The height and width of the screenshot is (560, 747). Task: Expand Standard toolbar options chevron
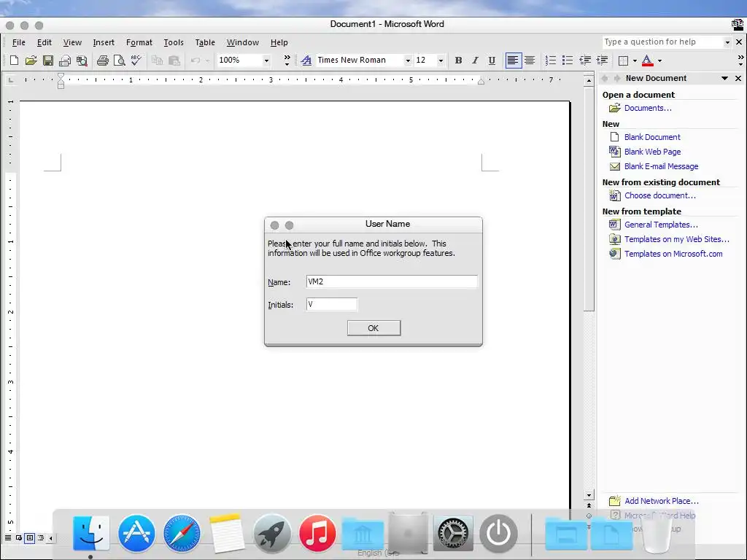pyautogui.click(x=287, y=61)
